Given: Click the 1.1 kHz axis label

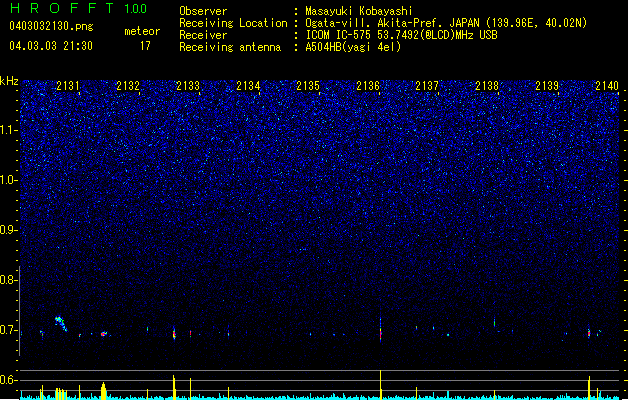Looking at the screenshot, I should click(x=9, y=130).
